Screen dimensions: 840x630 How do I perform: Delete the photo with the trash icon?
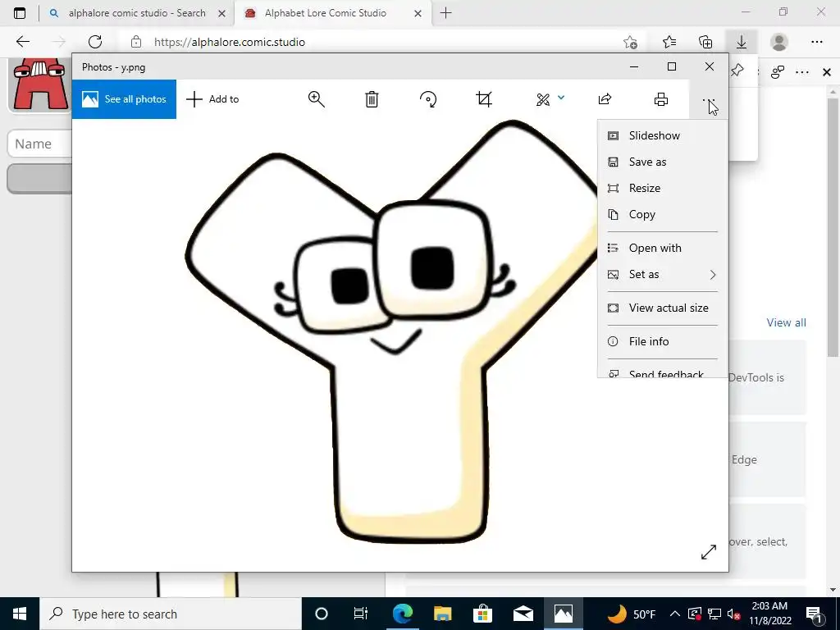pos(372,99)
